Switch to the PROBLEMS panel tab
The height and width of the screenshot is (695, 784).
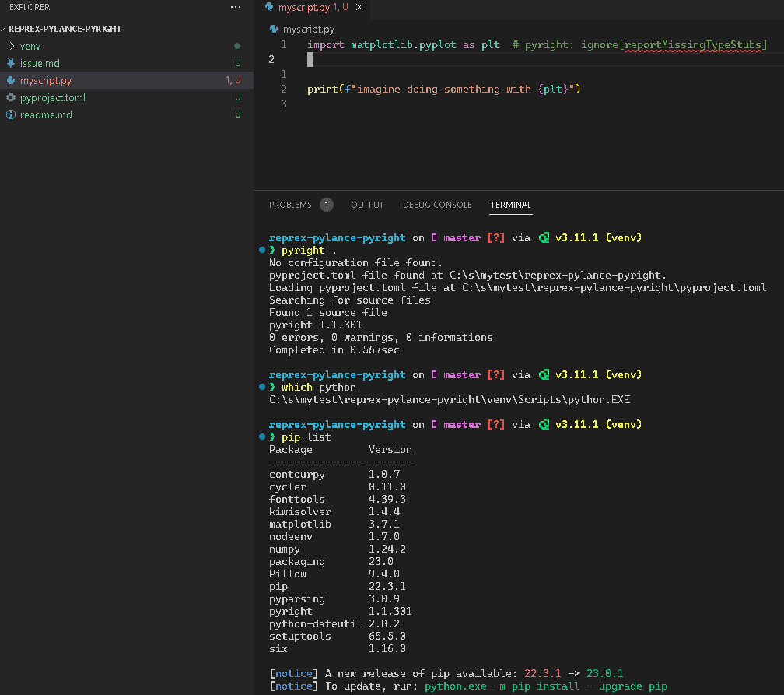[290, 205]
